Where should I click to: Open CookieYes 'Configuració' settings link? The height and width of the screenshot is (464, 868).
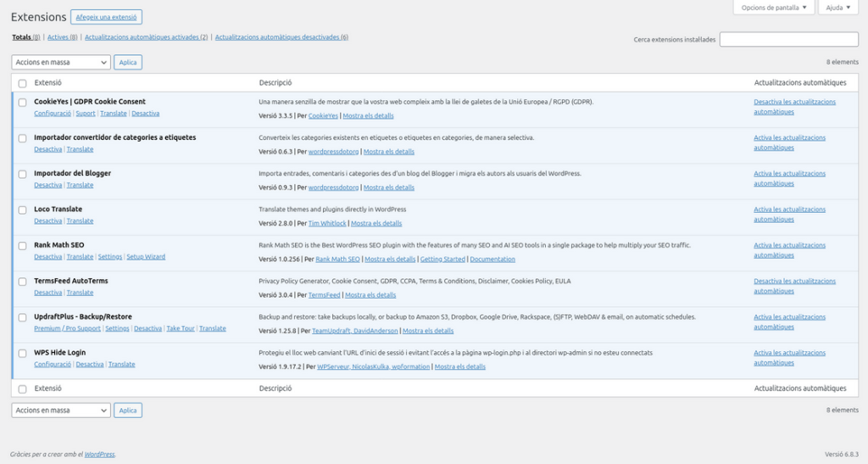(x=53, y=114)
